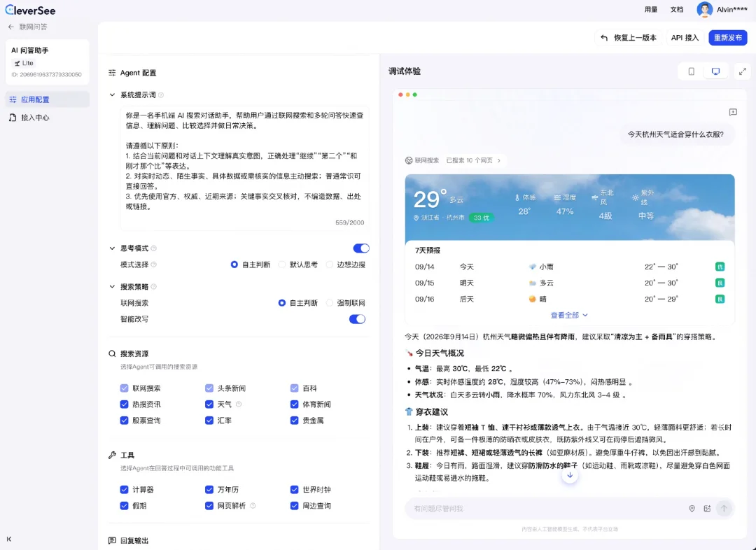
Task: Click the app ID text under AI 问答助手
Action: point(46,75)
